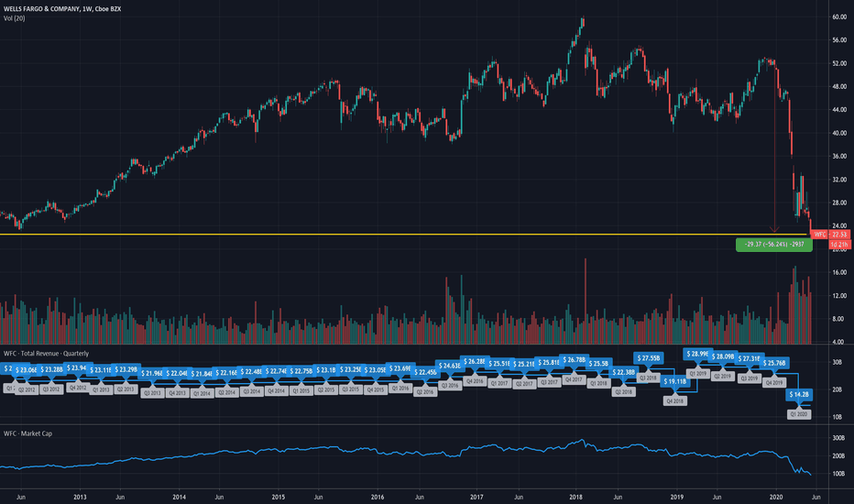Click the WELLS FARGO & COMPANY chart title
The height and width of the screenshot is (504, 854).
(x=62, y=9)
